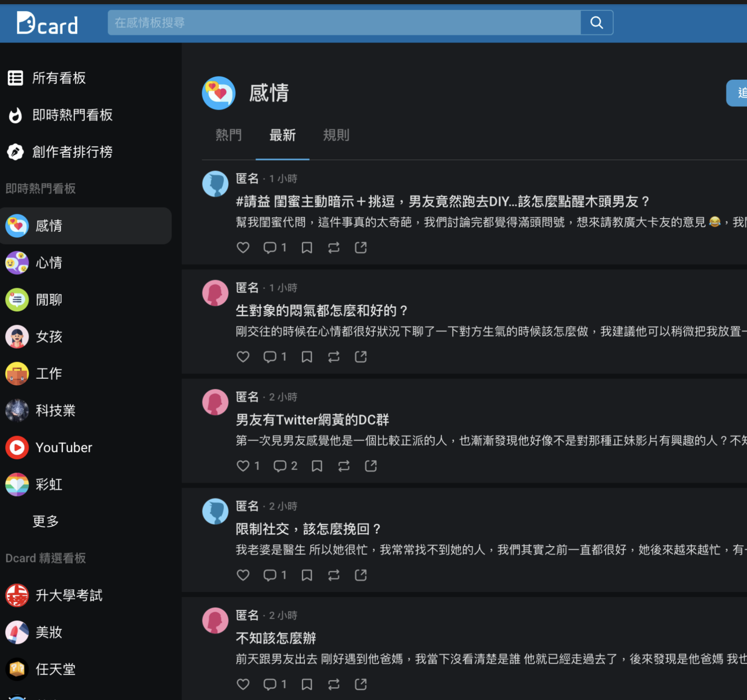Repost the #請益 閨蜜 post
Screen dimensions: 747x700
(334, 248)
